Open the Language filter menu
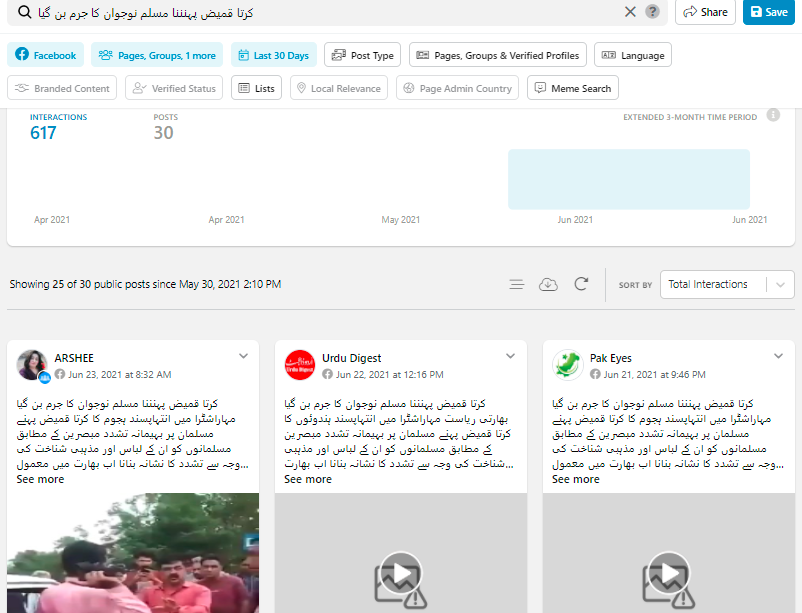 632,55
